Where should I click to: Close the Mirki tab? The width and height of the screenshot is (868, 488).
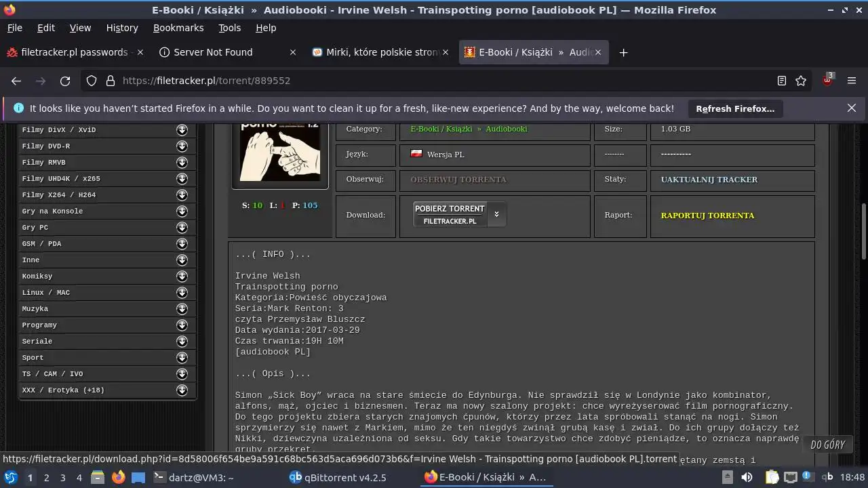coord(445,52)
